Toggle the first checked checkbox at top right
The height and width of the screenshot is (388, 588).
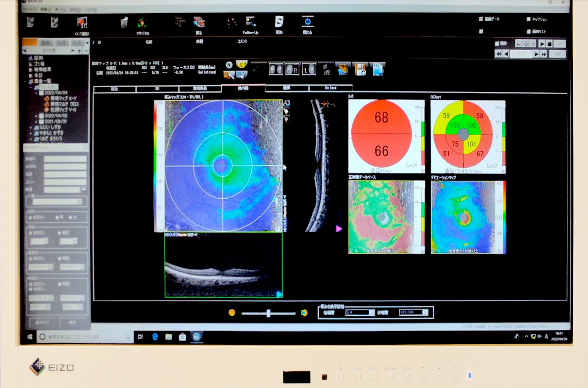[x=481, y=19]
